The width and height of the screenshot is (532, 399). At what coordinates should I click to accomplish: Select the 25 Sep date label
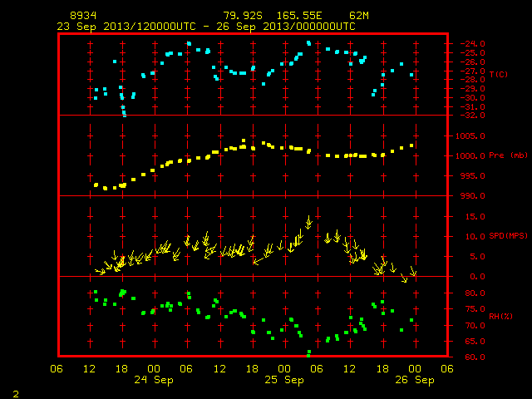pyautogui.click(x=284, y=380)
